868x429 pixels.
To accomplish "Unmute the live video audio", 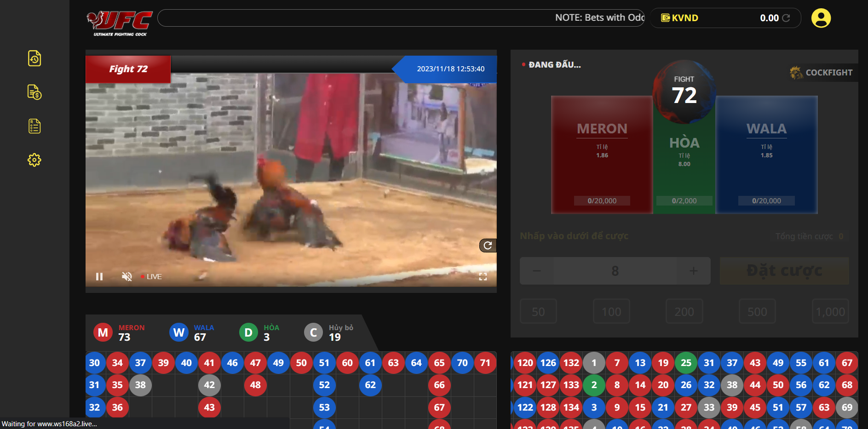I will [x=126, y=276].
